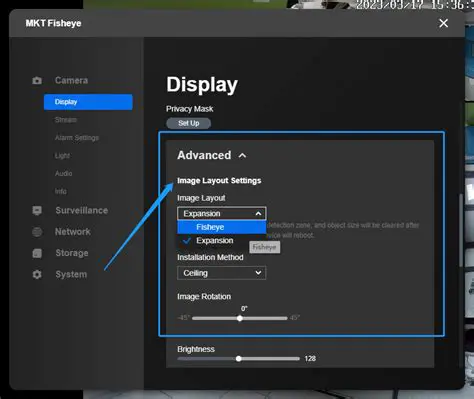Expand the System section

click(71, 274)
